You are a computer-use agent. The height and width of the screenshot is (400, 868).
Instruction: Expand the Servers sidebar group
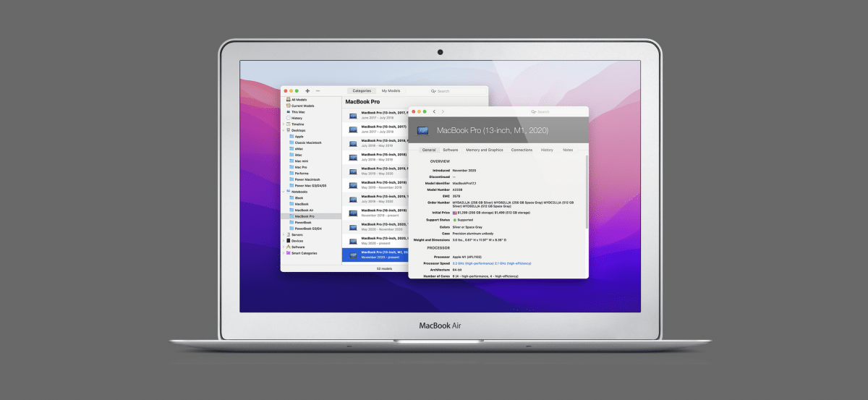click(x=284, y=234)
